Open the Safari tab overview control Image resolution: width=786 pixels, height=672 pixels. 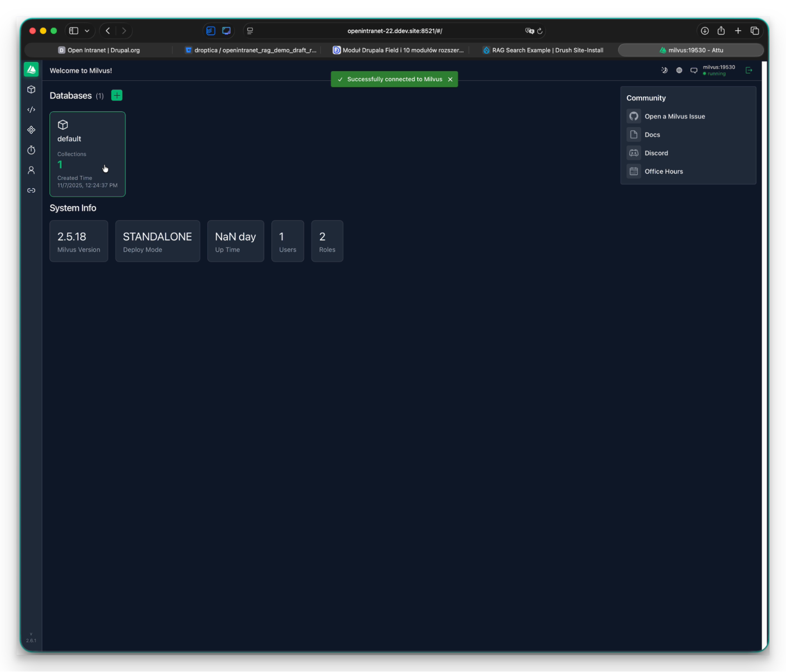pyautogui.click(x=755, y=31)
